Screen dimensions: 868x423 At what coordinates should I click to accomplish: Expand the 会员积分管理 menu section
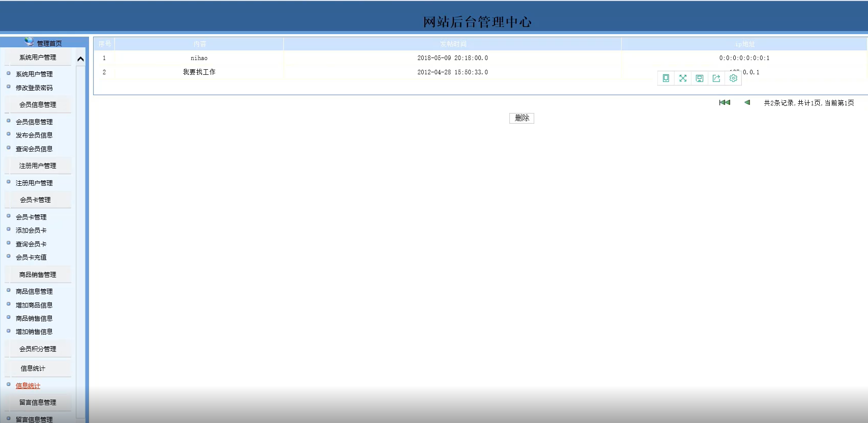tap(38, 349)
